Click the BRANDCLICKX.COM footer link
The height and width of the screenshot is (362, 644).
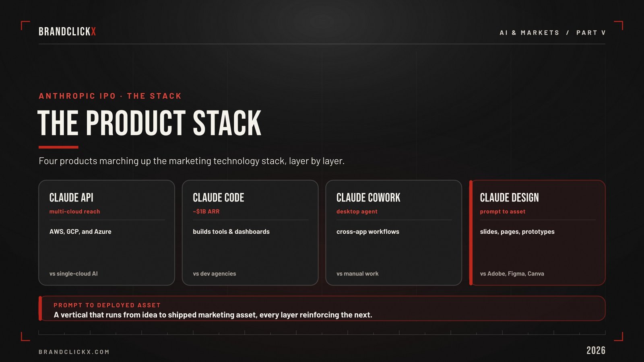point(74,352)
